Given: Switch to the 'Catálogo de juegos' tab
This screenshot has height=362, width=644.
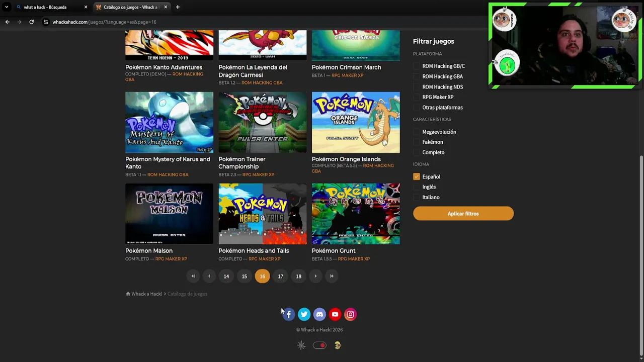Looking at the screenshot, I should [x=132, y=7].
